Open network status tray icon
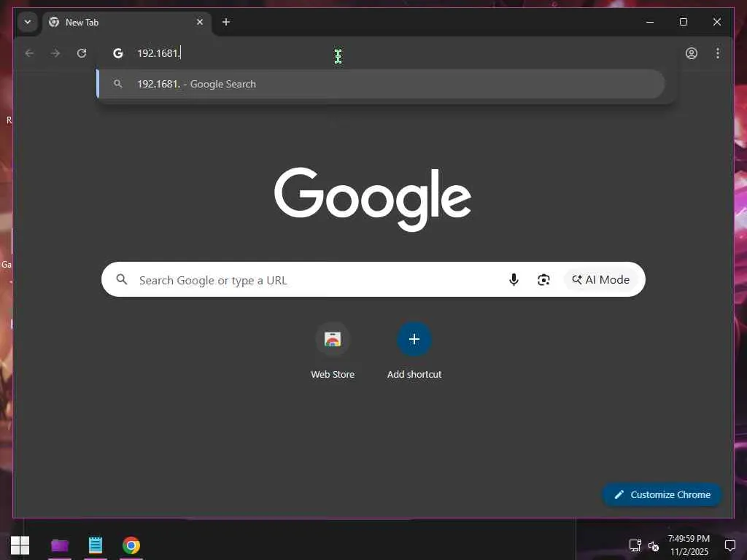The image size is (747, 560). point(635,545)
